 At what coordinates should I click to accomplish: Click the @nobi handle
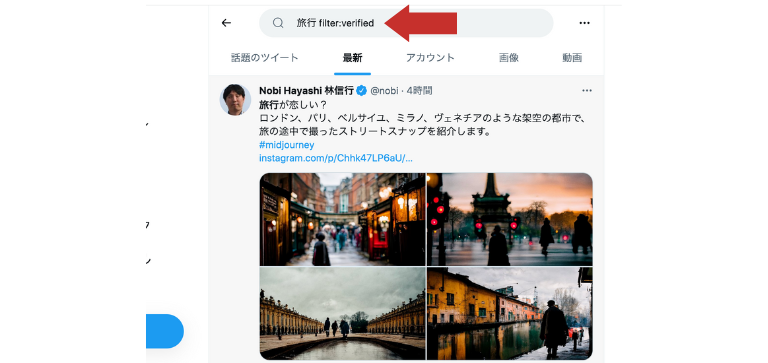point(384,91)
